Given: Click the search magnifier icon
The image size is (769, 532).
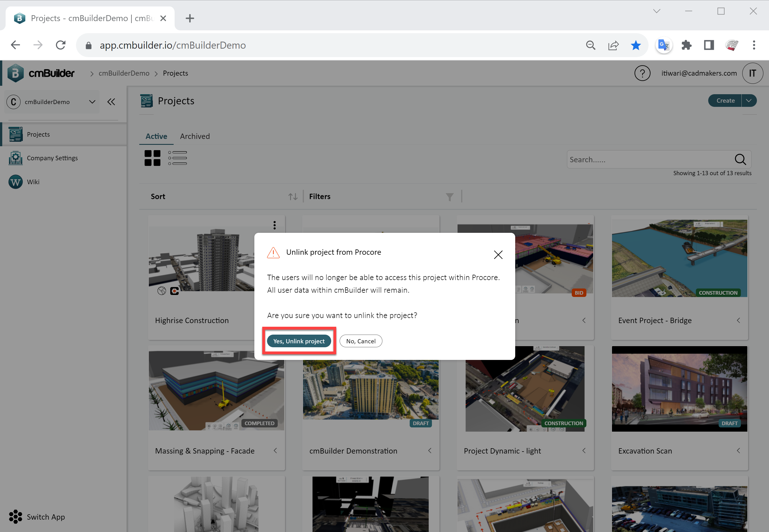Looking at the screenshot, I should (740, 159).
